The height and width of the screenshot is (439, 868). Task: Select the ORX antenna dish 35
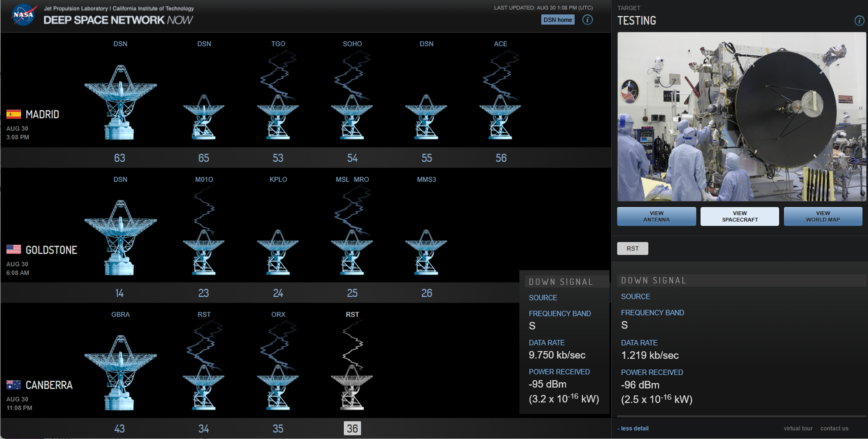tap(278, 387)
